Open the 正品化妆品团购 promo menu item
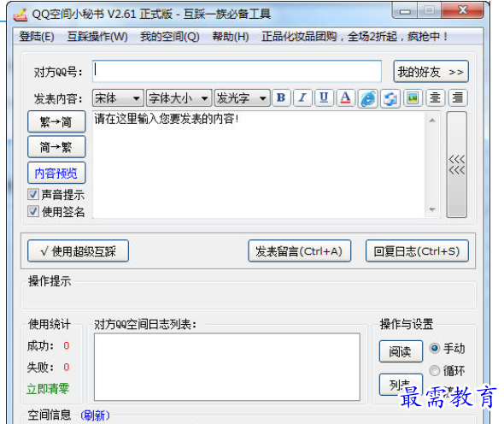This screenshot has width=504, height=424. 355,37
